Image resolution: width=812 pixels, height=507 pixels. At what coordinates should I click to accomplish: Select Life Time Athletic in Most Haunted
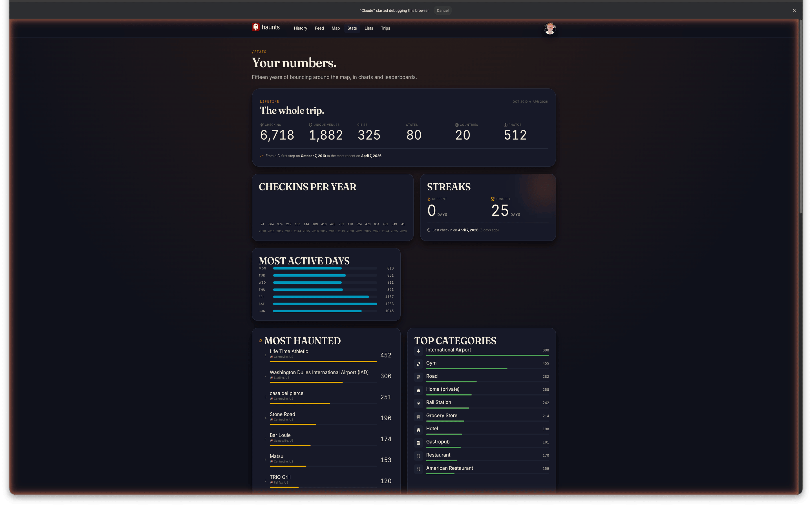(289, 352)
